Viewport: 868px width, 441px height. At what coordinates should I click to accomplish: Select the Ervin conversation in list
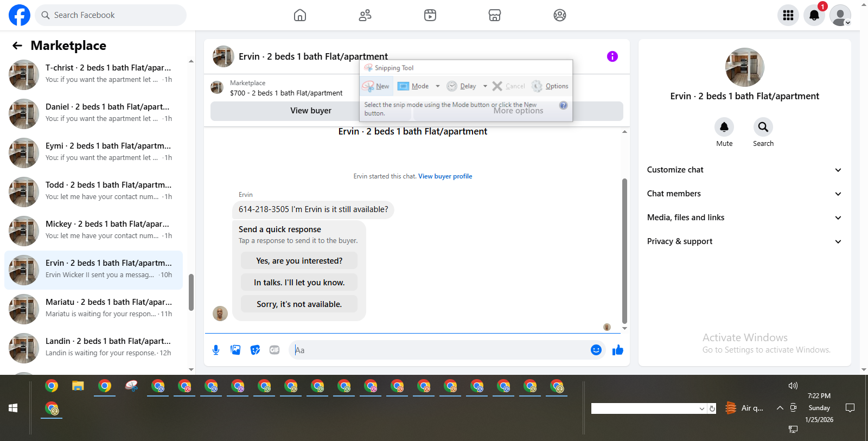(94, 270)
